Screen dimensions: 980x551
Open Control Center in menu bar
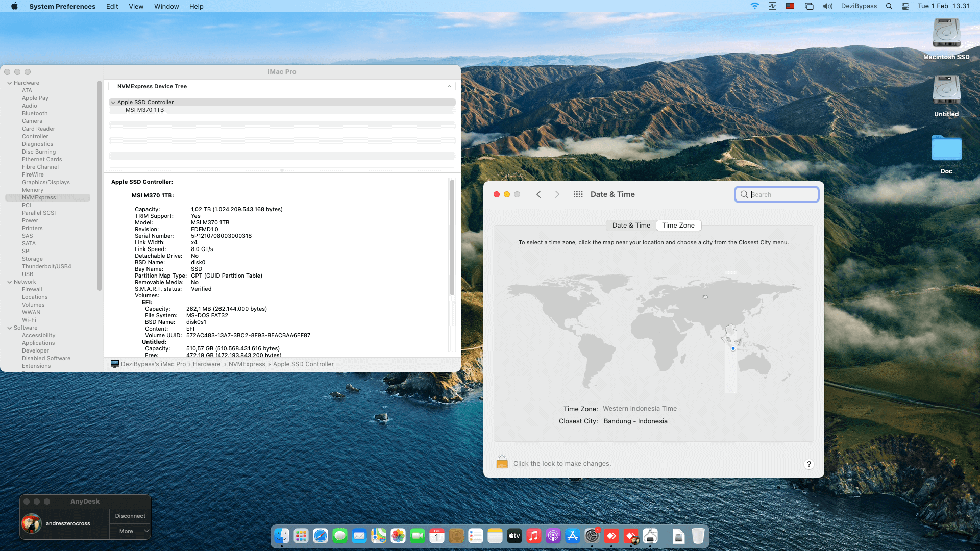tap(905, 6)
